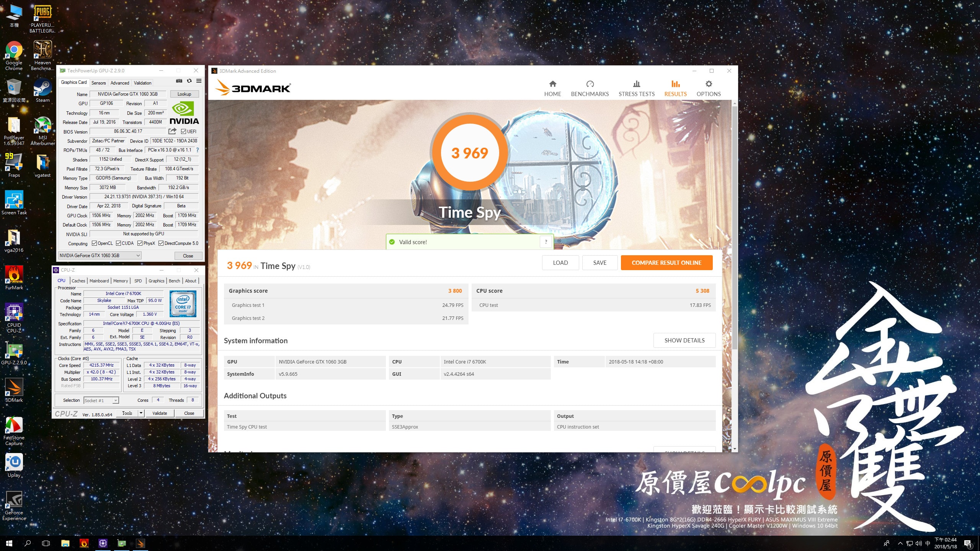Click the 3DMark SAVE button
This screenshot has width=980, height=551.
click(599, 262)
